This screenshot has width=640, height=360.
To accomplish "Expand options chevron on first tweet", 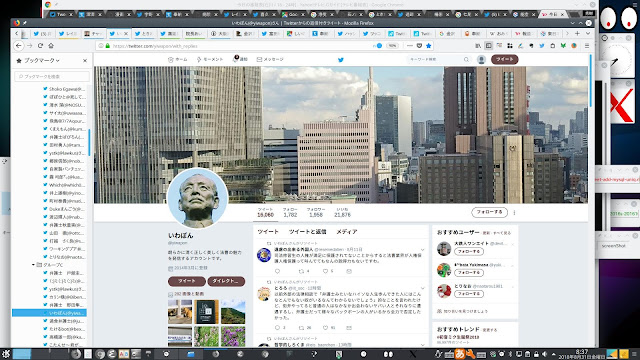I will 422,249.
